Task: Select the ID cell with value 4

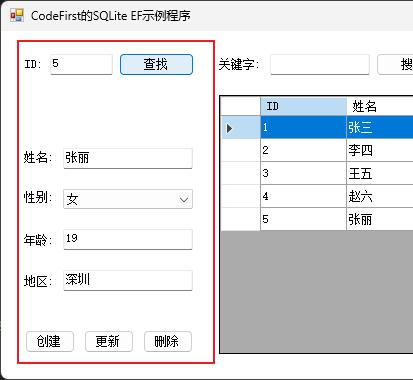Action: coord(303,196)
